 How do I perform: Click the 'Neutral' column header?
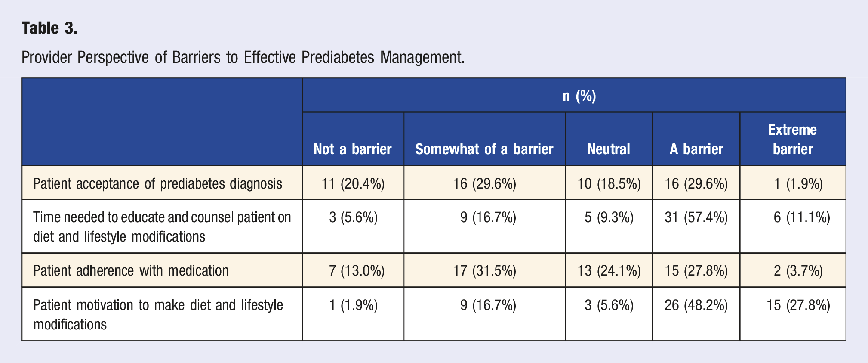pos(609,149)
